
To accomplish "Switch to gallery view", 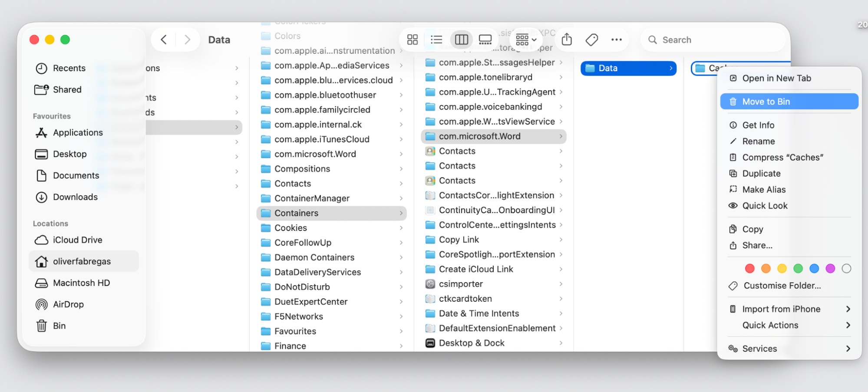I will [x=485, y=40].
